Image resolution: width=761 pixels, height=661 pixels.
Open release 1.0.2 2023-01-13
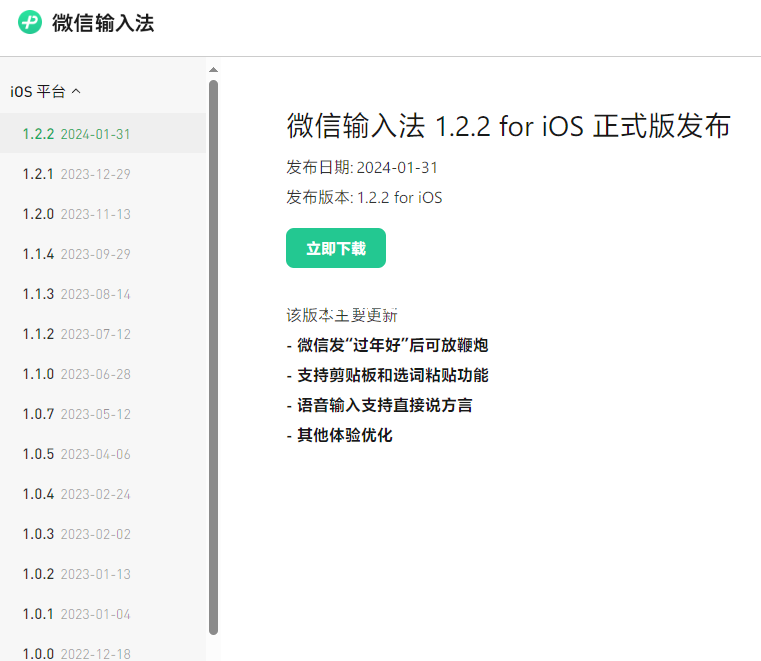tap(103, 574)
